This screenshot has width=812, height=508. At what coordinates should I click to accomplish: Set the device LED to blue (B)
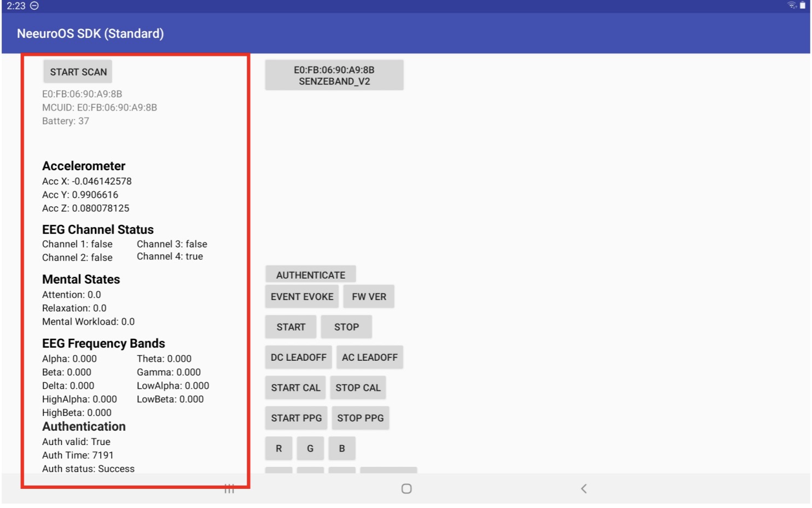click(x=342, y=448)
